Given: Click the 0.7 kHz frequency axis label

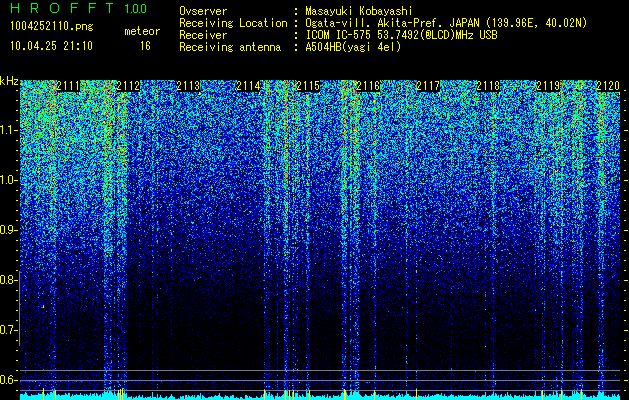Looking at the screenshot, I should click(8, 330).
